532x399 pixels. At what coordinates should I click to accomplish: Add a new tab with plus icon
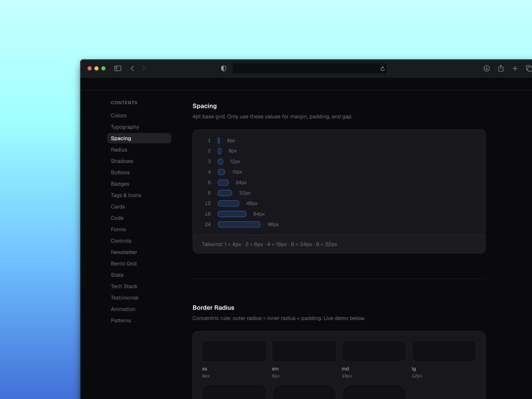click(x=515, y=68)
